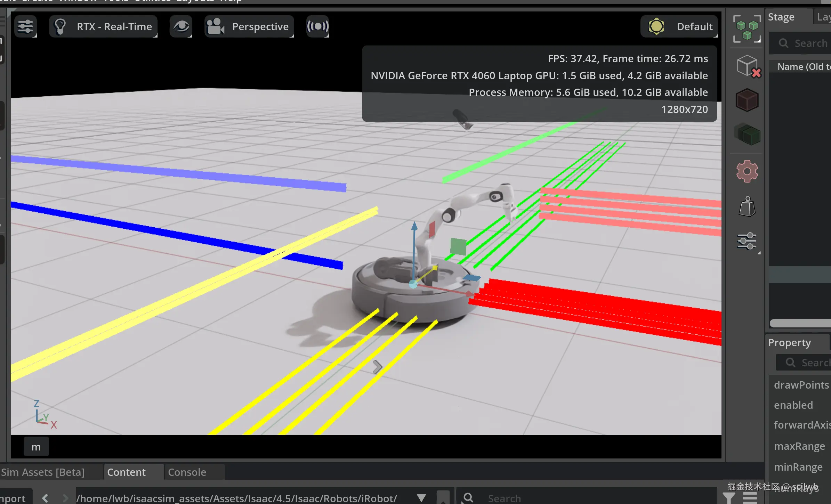Screen dimensions: 831x504
Task: Open the viewport settings sliders menu
Action: tap(25, 26)
